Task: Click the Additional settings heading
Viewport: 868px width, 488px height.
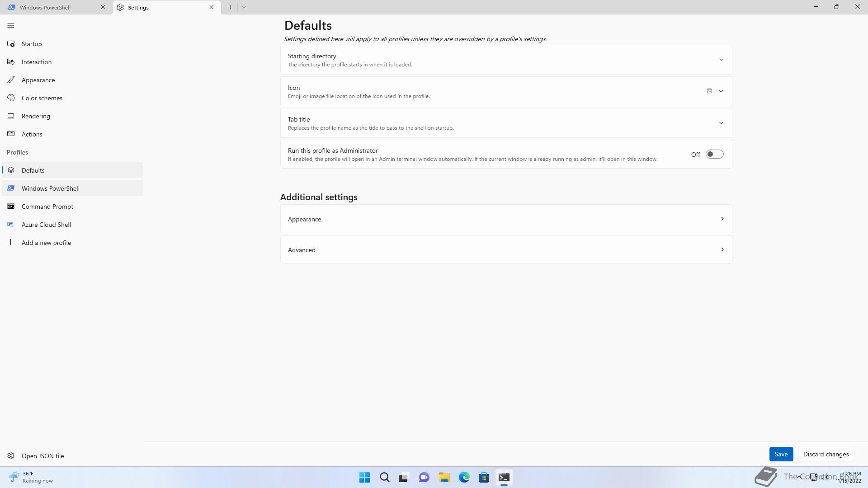Action: (319, 197)
